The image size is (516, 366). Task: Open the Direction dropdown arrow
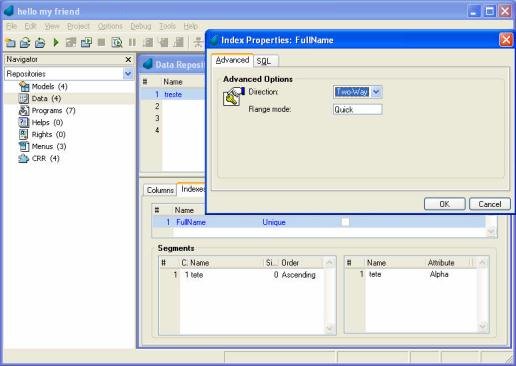pyautogui.click(x=376, y=92)
